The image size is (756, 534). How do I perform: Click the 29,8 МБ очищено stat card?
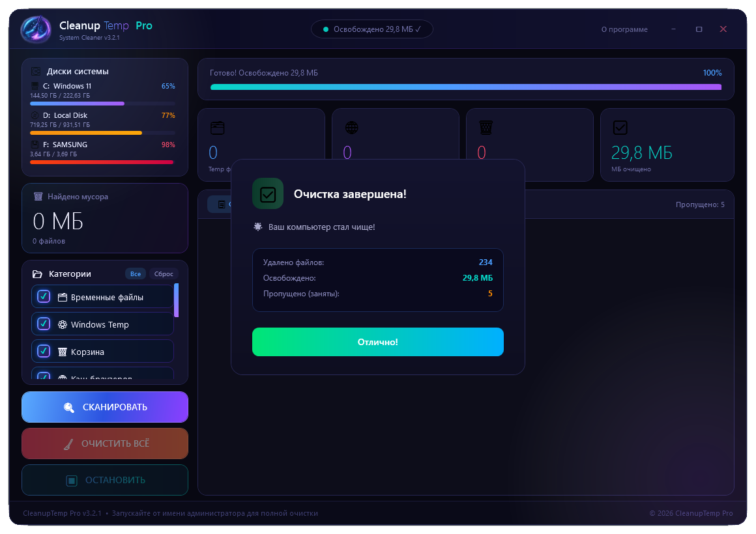tap(667, 145)
